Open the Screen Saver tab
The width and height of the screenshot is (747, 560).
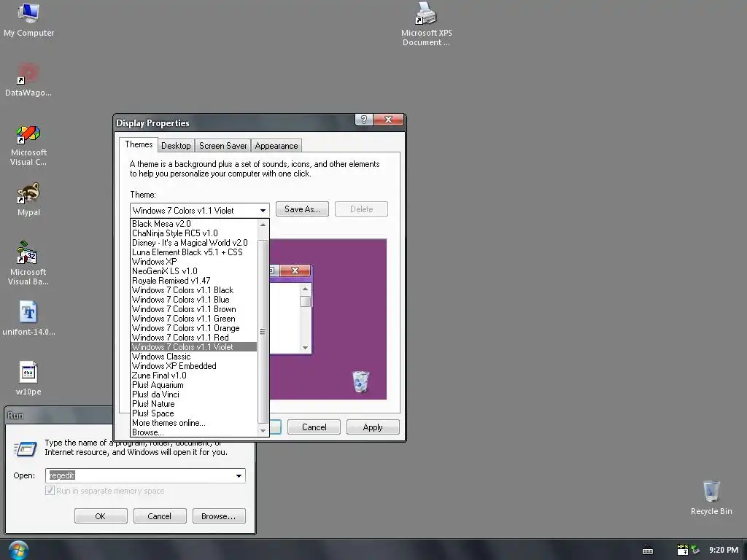coord(222,146)
